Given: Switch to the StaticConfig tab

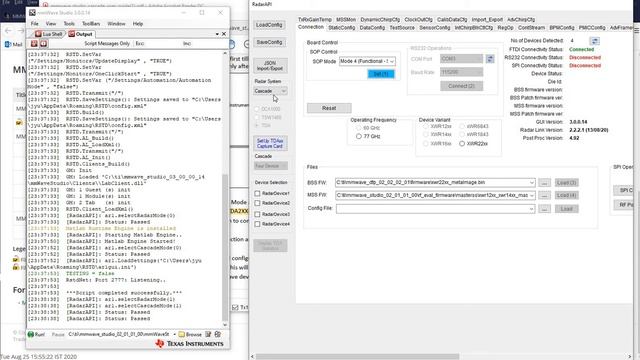Looking at the screenshot, I should click(x=342, y=27).
